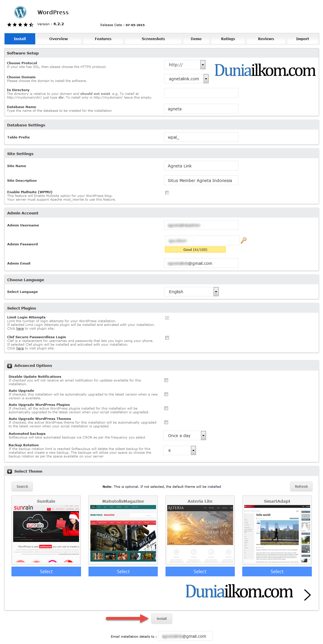Click the WordPress logo icon
323x644 pixels.
click(20, 12)
